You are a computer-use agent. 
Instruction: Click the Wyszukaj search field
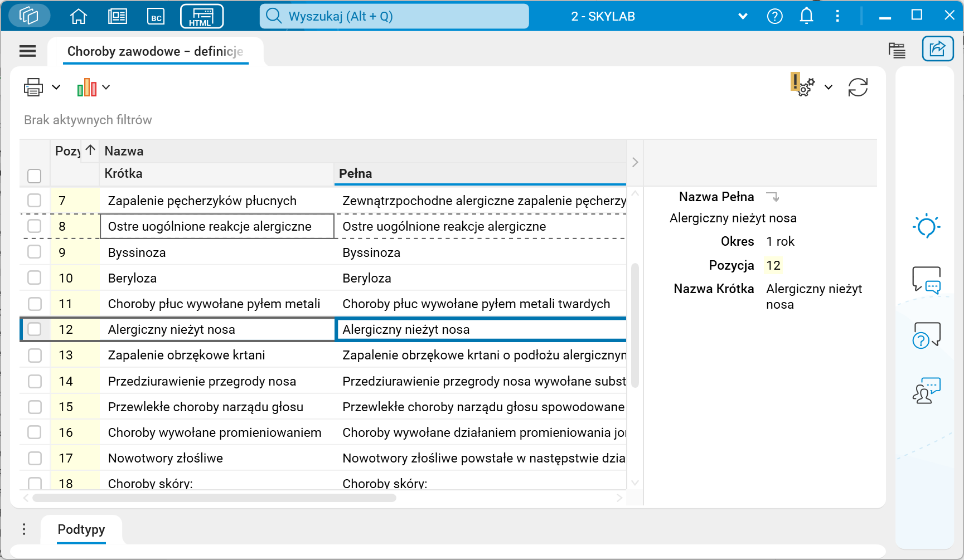pyautogui.click(x=394, y=16)
